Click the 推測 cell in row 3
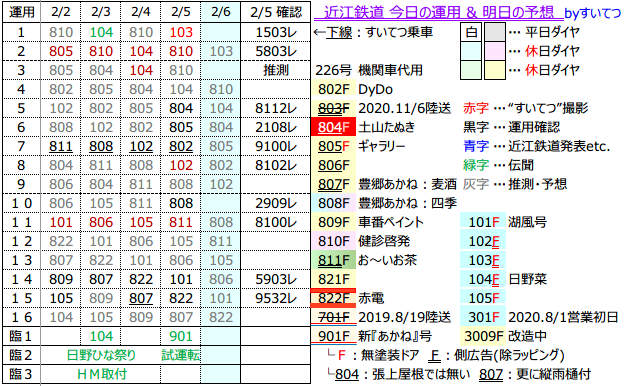 276,70
